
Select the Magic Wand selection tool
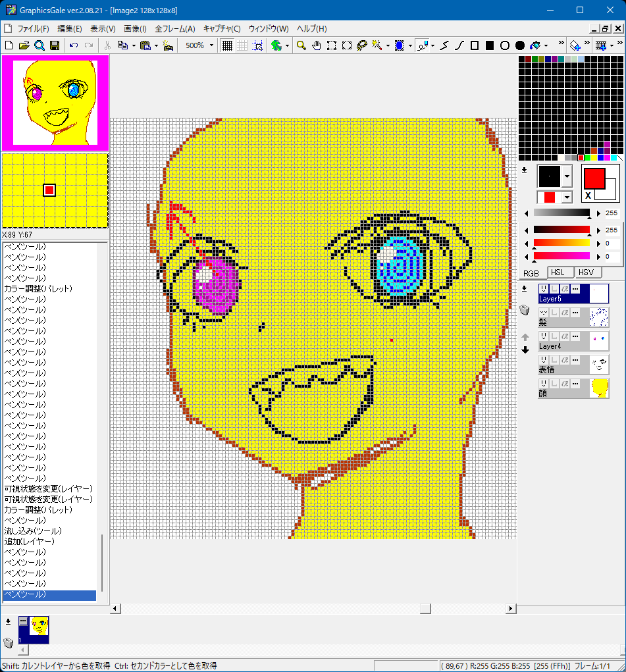[377, 45]
